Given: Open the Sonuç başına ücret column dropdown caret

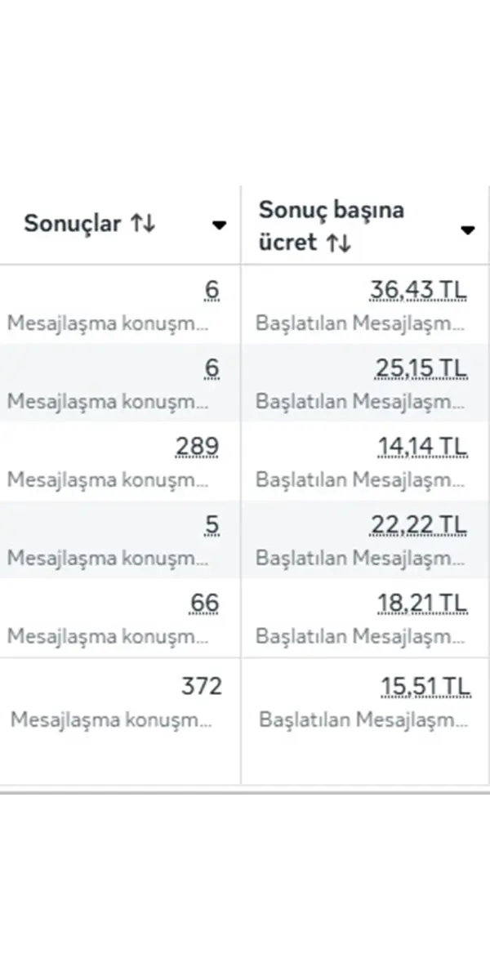Looking at the screenshot, I should [x=468, y=229].
